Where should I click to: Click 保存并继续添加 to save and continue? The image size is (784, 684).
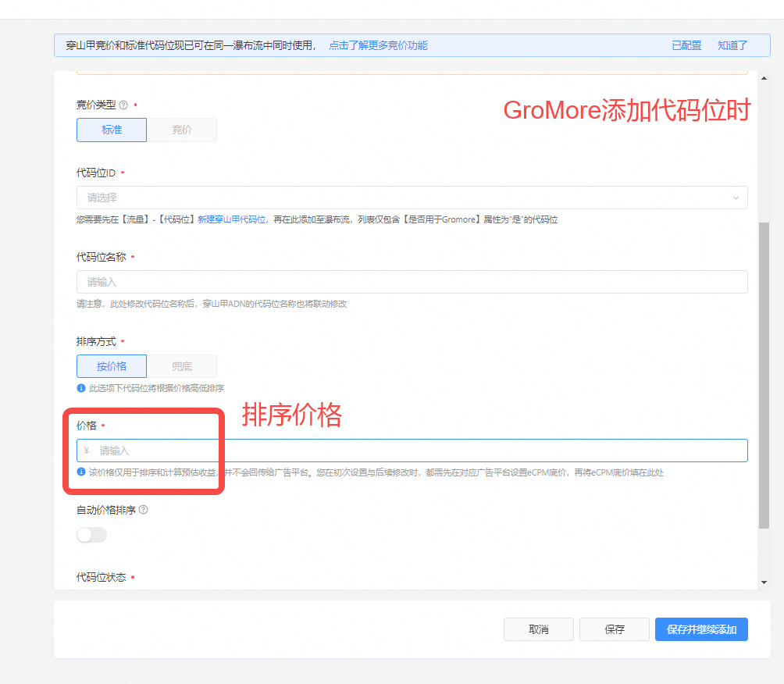(x=700, y=629)
